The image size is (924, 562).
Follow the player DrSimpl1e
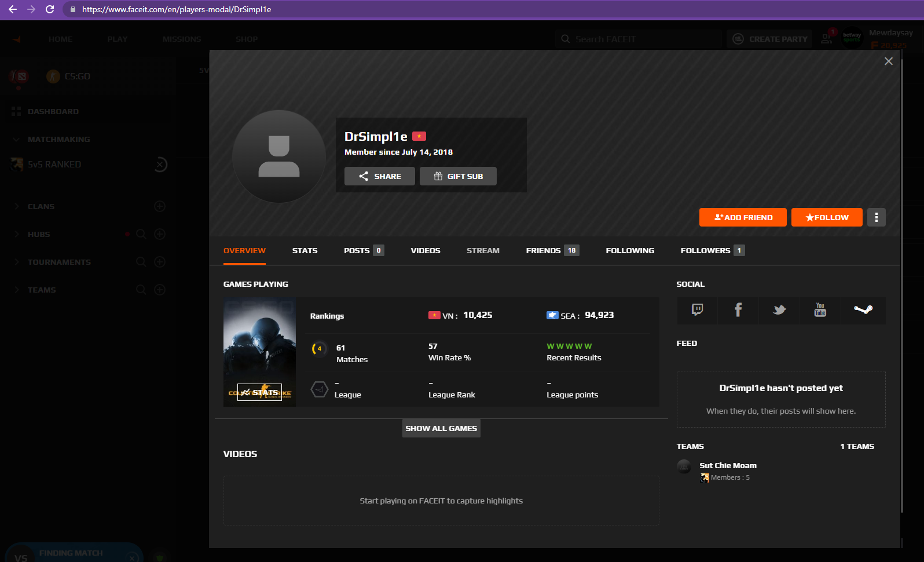pyautogui.click(x=827, y=217)
